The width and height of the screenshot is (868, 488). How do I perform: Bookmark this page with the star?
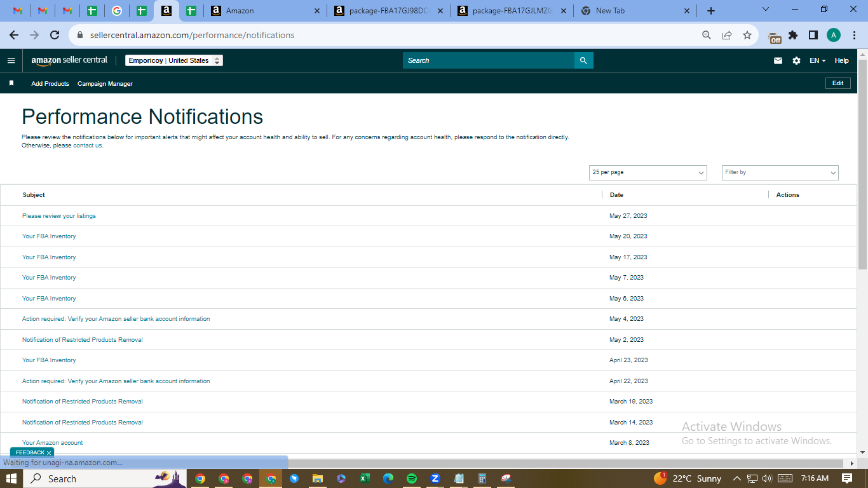click(x=747, y=35)
